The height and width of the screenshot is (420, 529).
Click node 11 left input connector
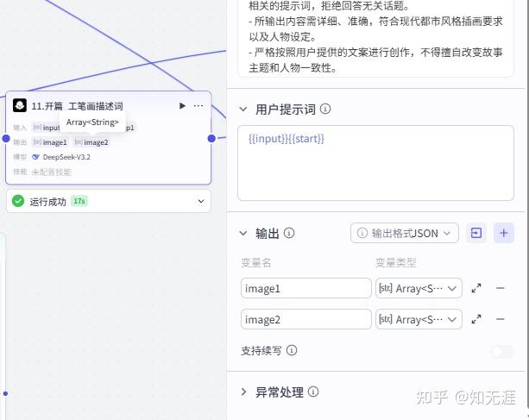pyautogui.click(x=6, y=138)
